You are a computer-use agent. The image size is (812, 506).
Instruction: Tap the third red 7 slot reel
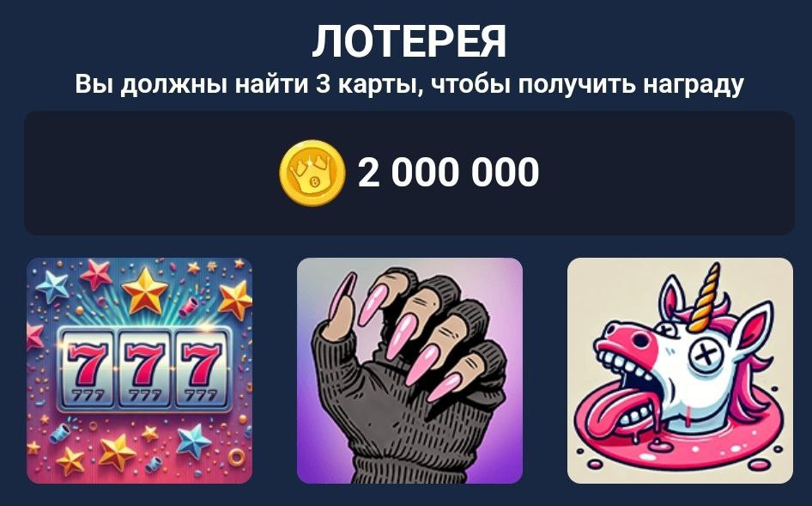[202, 368]
